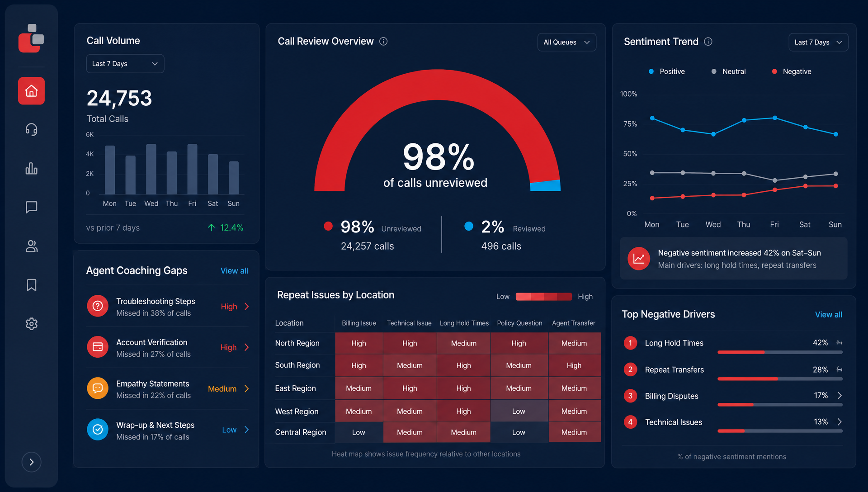The image size is (868, 492).
Task: Open the chat messages sidebar icon
Action: pos(31,207)
